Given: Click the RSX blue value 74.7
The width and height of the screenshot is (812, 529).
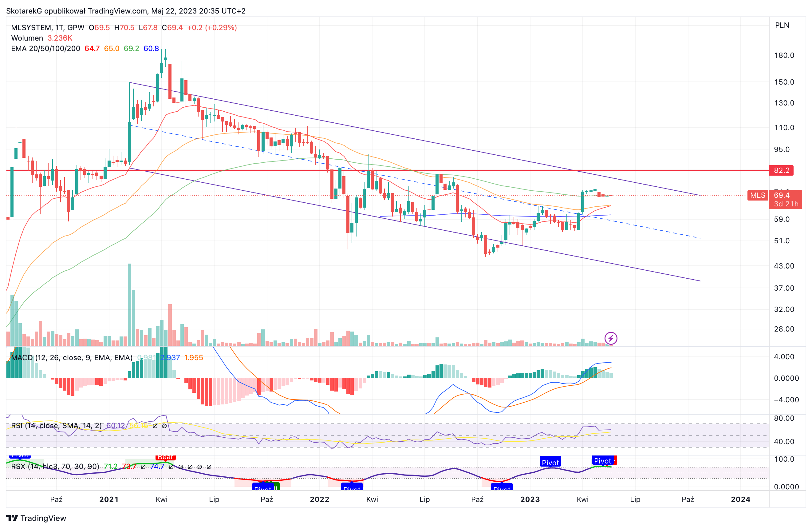Looking at the screenshot, I should (x=157, y=467).
